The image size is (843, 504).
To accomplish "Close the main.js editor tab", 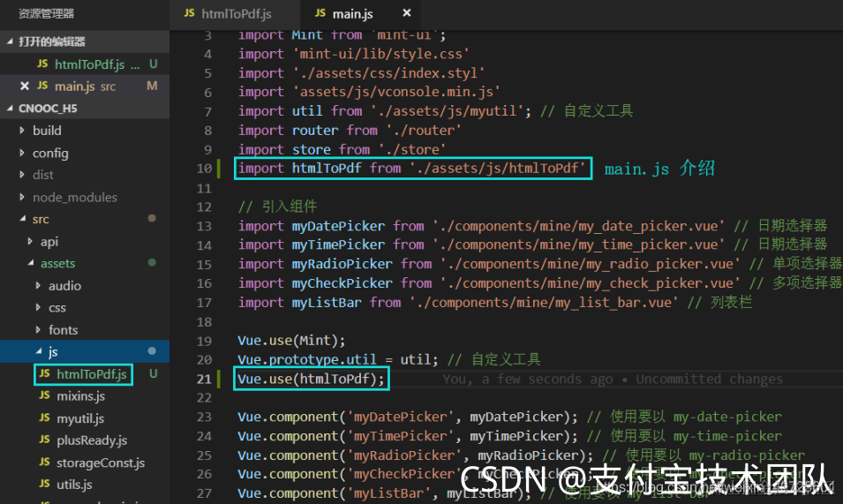I will tap(407, 13).
